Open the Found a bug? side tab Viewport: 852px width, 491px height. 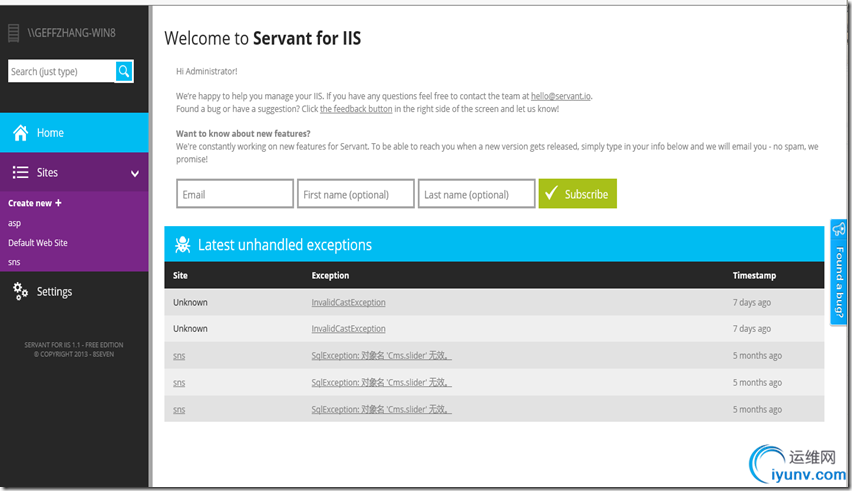tap(839, 272)
